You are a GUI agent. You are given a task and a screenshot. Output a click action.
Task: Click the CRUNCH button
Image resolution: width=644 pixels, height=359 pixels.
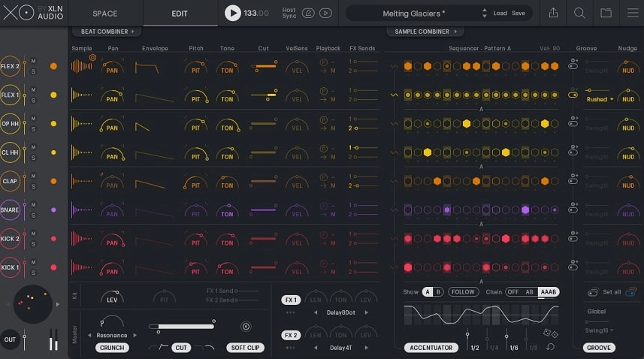(x=112, y=348)
